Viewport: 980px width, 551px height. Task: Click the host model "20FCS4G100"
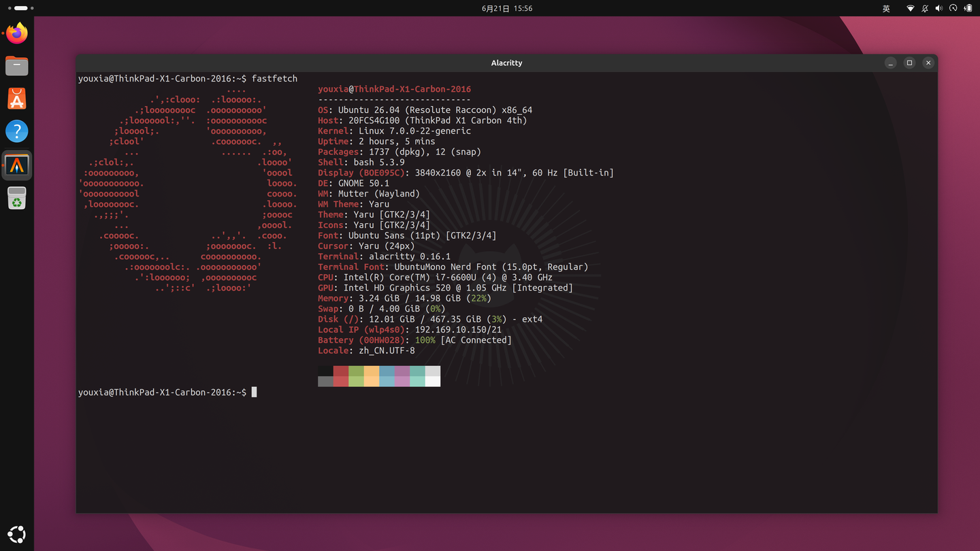[374, 120]
